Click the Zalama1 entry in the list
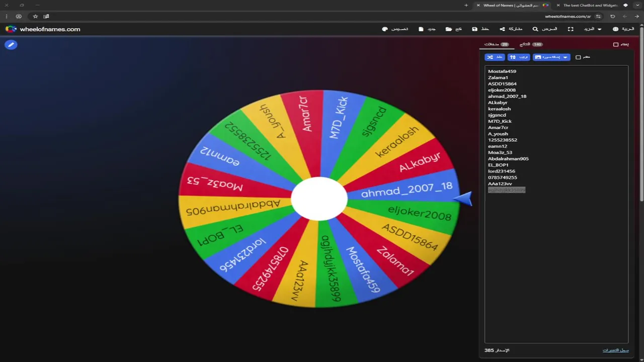Screen dimensions: 644x362 [498, 77]
